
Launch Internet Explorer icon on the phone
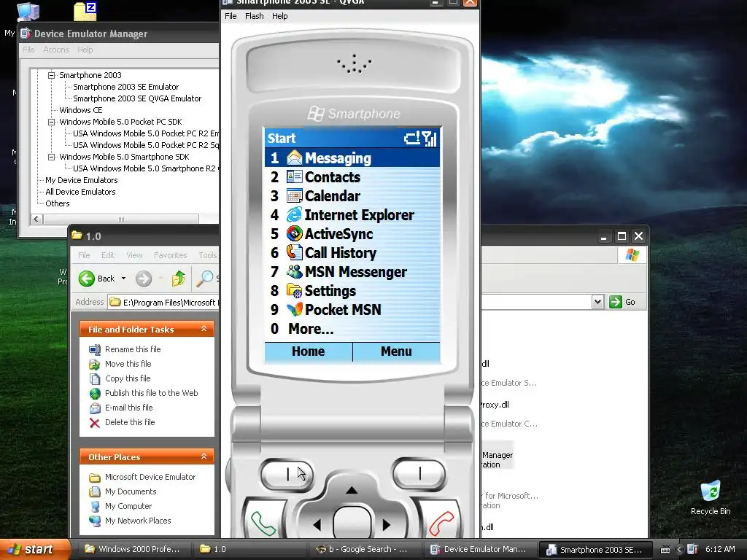pyautogui.click(x=295, y=215)
